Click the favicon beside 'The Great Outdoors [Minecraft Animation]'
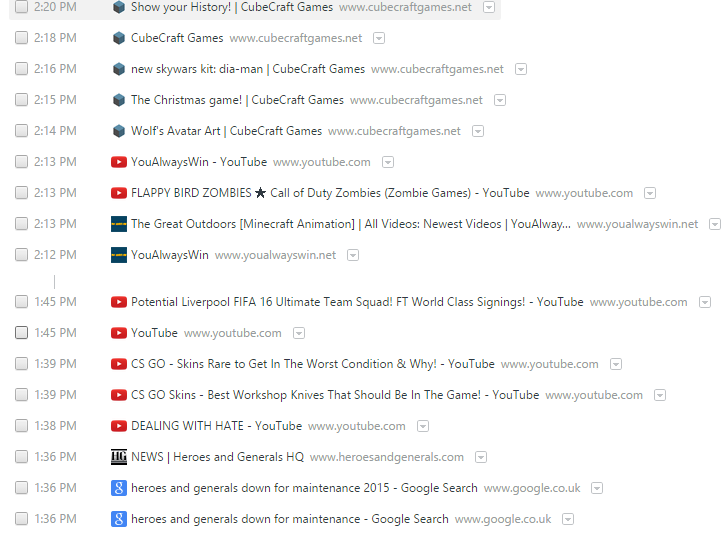The image size is (723, 533). [119, 224]
